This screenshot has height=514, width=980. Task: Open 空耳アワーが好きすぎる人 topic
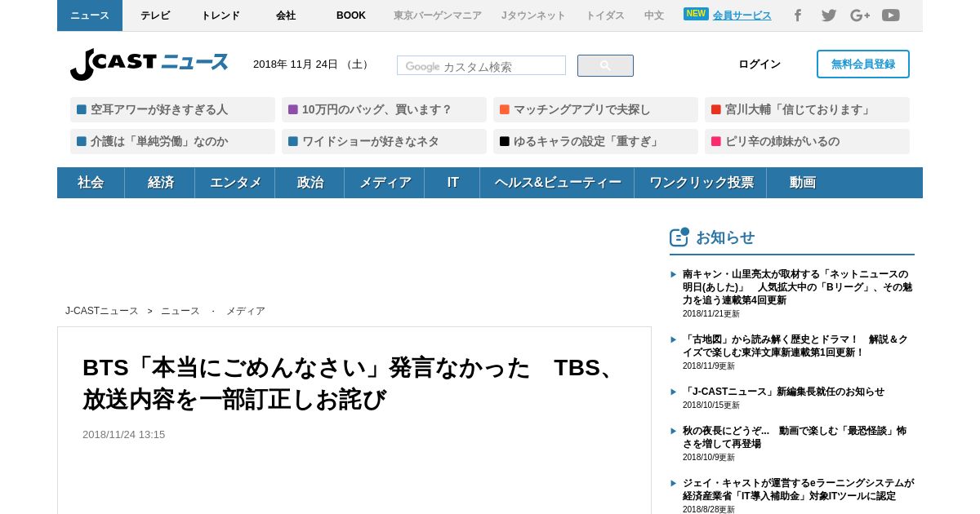(172, 109)
